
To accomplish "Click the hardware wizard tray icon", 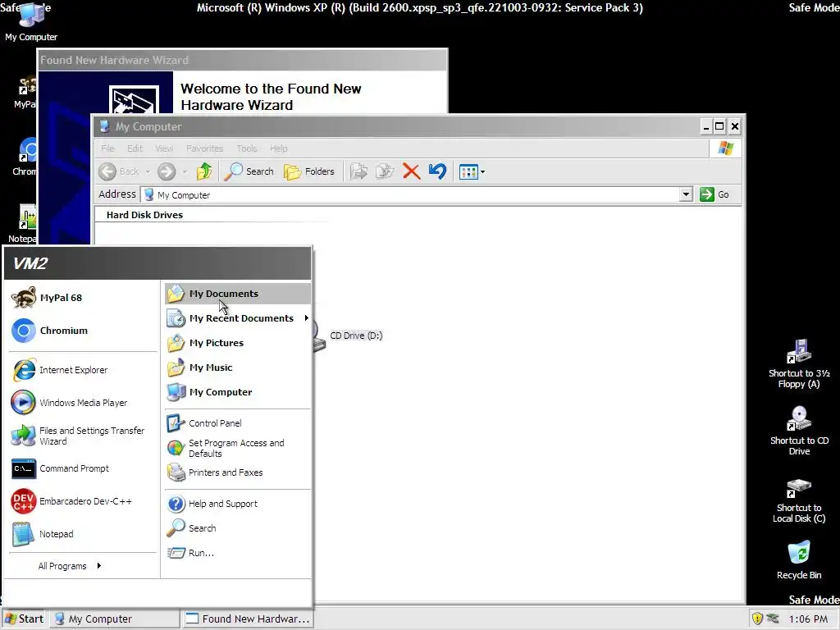I will (x=773, y=619).
